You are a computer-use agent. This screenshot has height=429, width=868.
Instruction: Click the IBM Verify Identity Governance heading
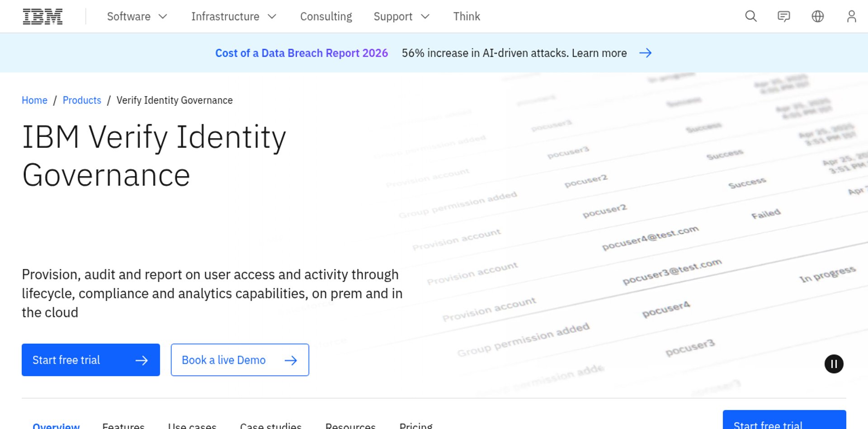point(154,156)
